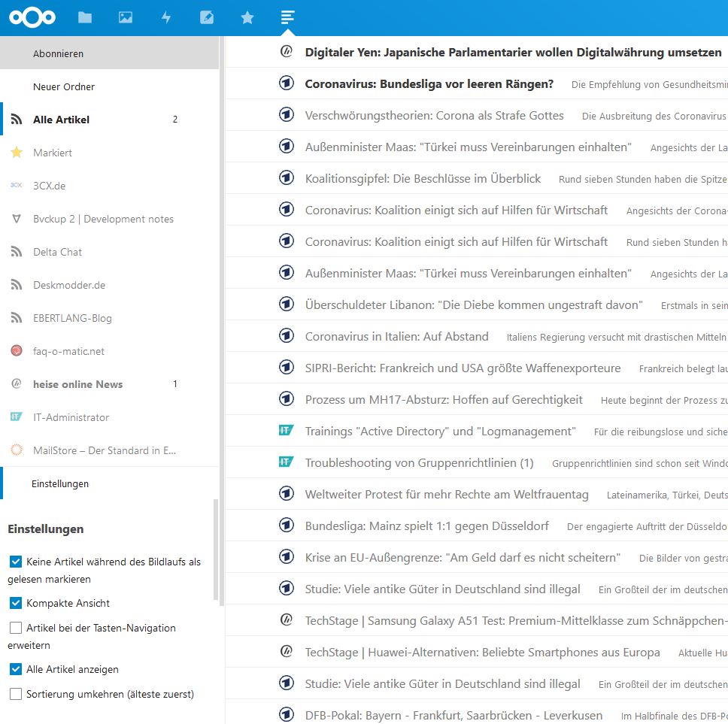This screenshot has height=724, width=728.
Task: Click the Nextcloud logo
Action: click(32, 17)
